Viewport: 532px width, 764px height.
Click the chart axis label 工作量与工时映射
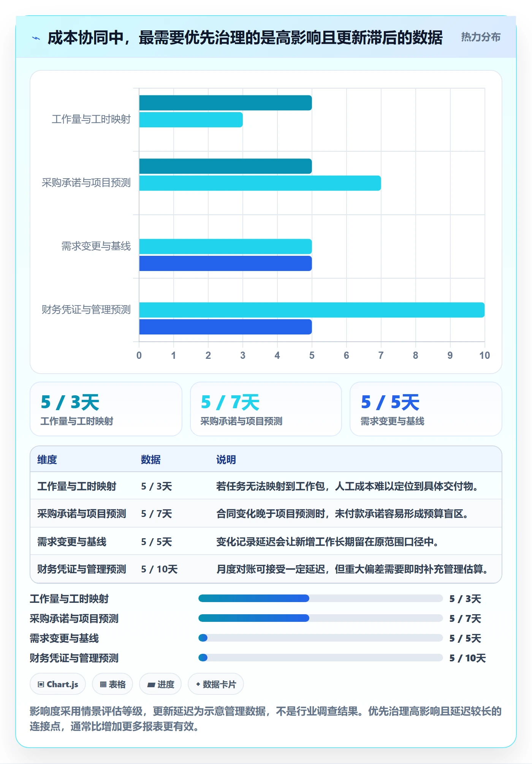[91, 119]
